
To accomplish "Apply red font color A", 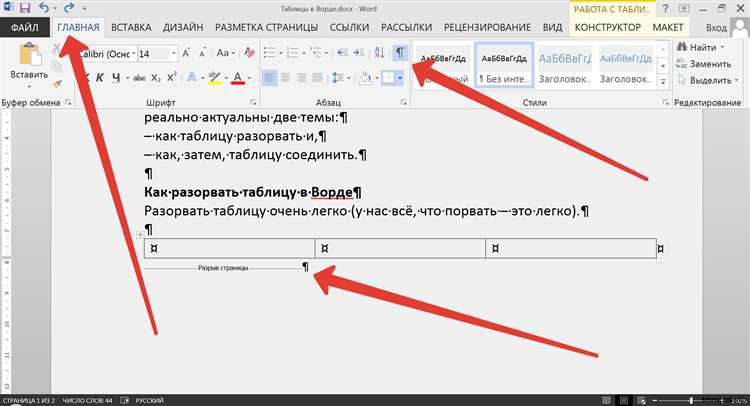I will coord(238,78).
